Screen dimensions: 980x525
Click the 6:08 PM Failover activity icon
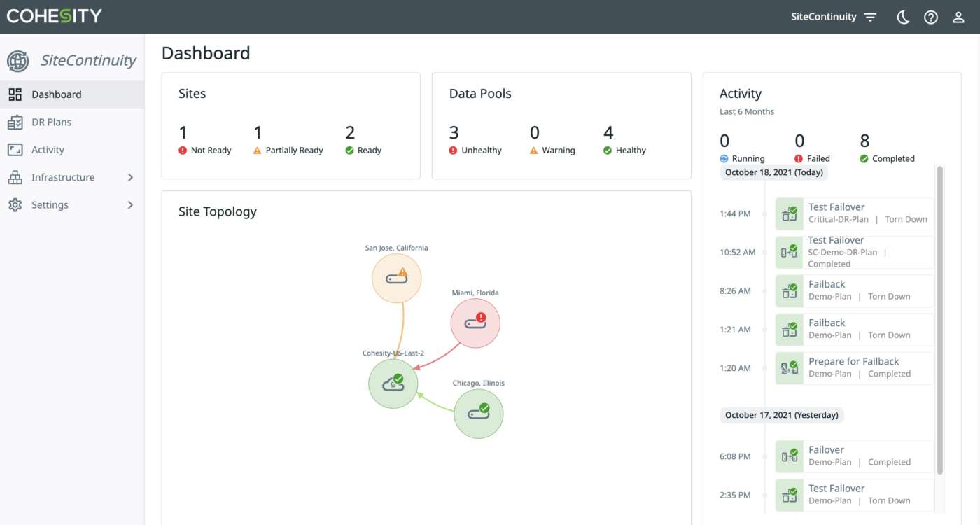tap(790, 456)
